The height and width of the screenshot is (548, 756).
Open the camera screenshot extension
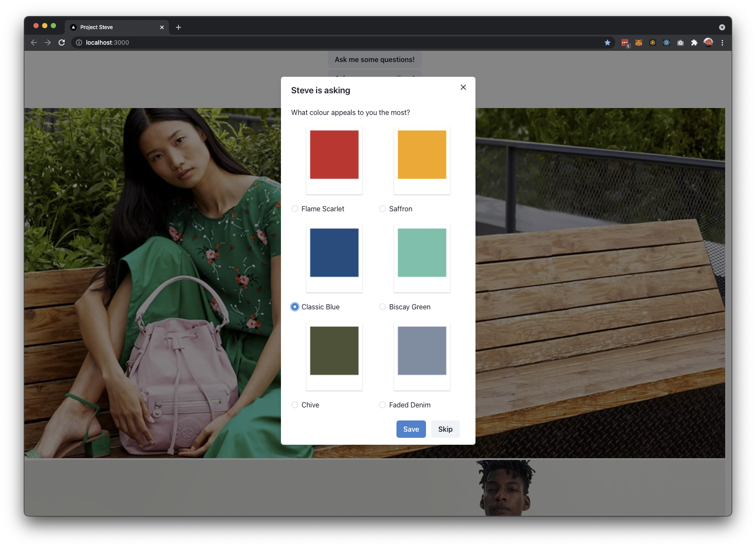coord(680,43)
